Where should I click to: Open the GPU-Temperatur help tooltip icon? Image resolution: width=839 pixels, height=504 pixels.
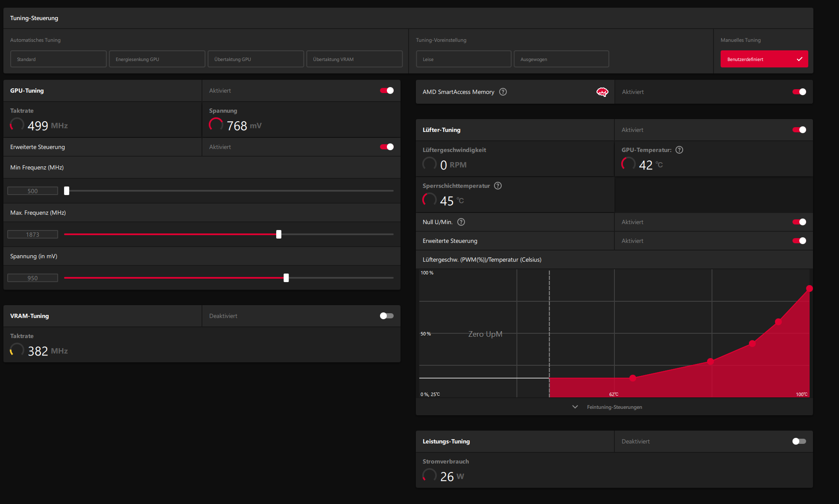[679, 150]
